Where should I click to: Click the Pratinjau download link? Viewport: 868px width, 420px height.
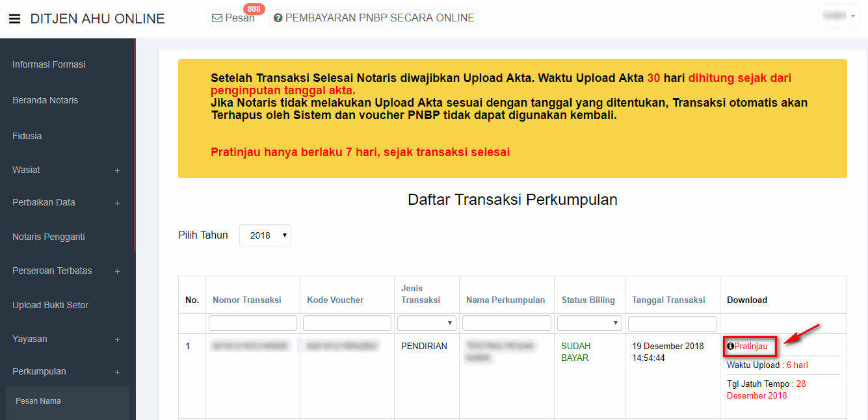click(750, 347)
